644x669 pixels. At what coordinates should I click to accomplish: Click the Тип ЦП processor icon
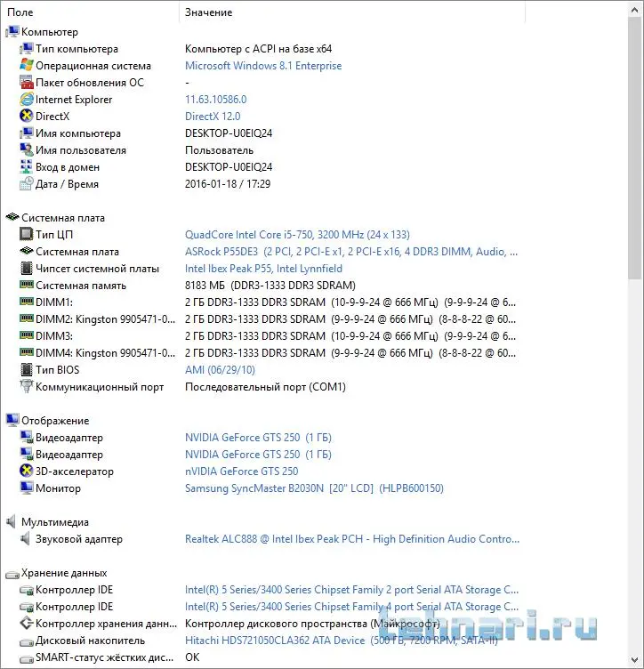26,234
